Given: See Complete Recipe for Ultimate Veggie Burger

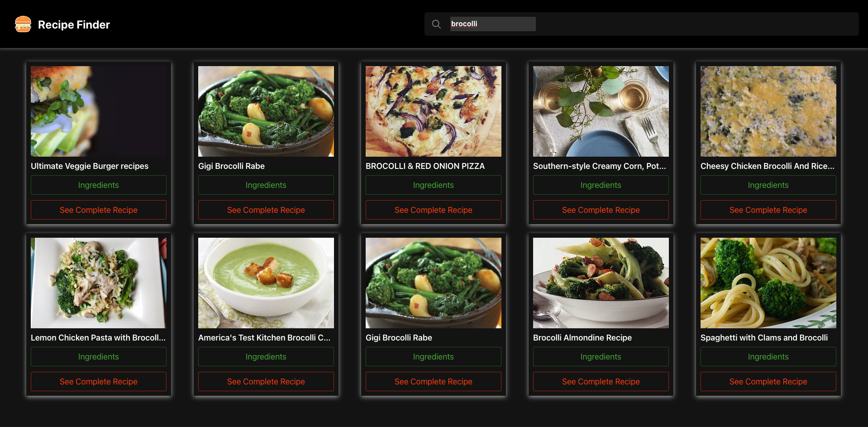Looking at the screenshot, I should coord(98,210).
